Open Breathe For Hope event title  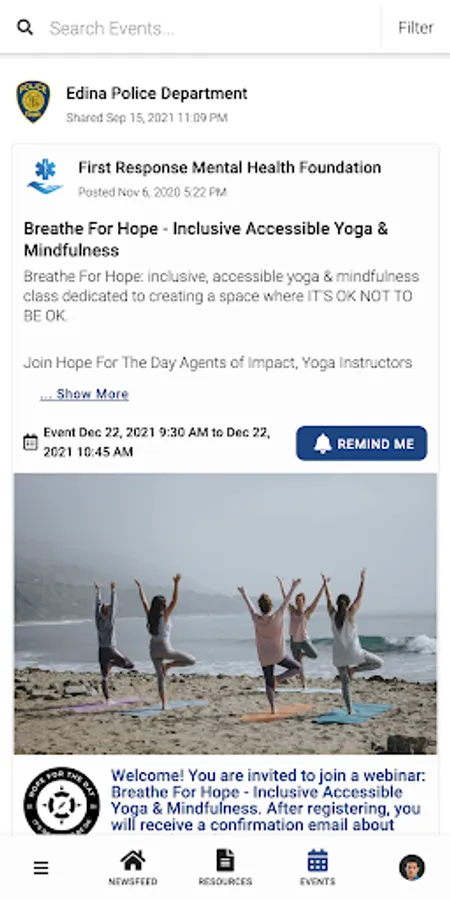coord(206,239)
